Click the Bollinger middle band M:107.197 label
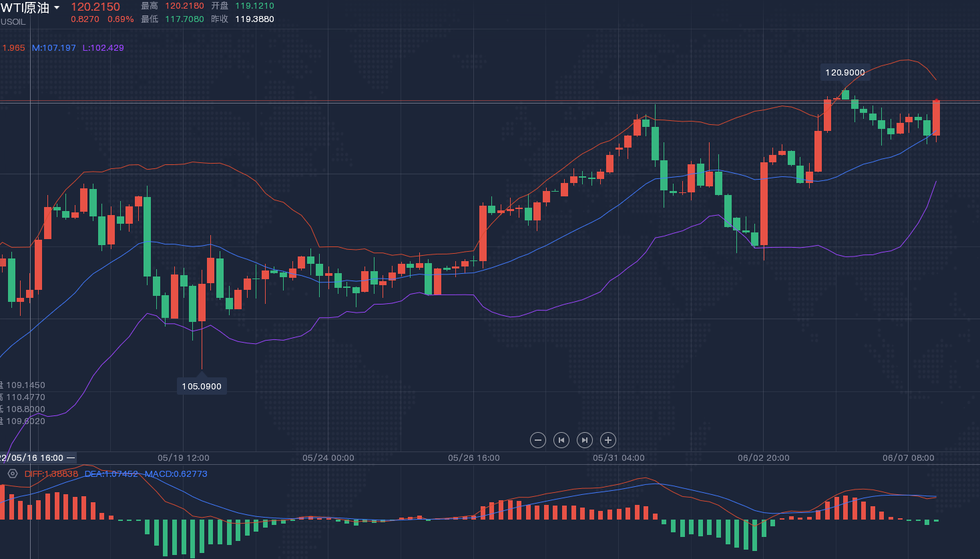Image resolution: width=980 pixels, height=559 pixels. 54,48
